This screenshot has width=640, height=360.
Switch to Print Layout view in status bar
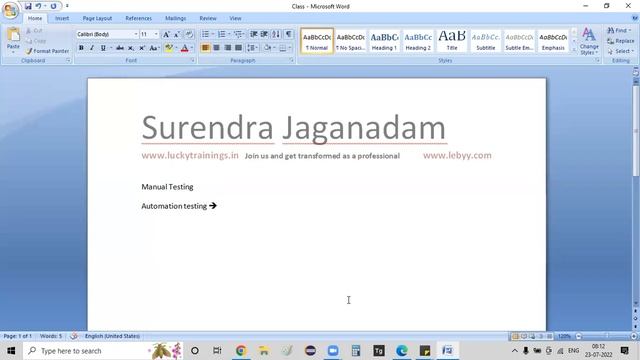[515, 336]
